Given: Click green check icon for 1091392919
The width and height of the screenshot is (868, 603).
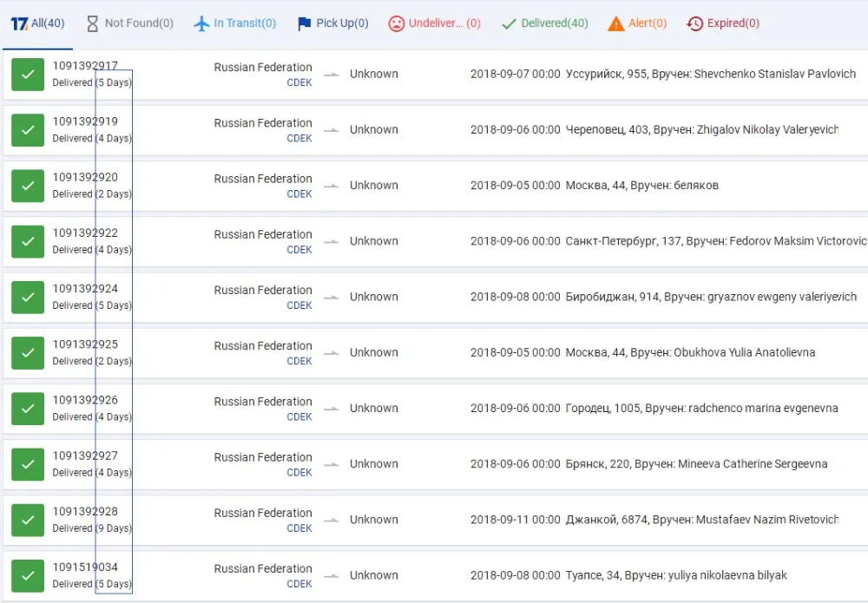Looking at the screenshot, I should pos(28,130).
